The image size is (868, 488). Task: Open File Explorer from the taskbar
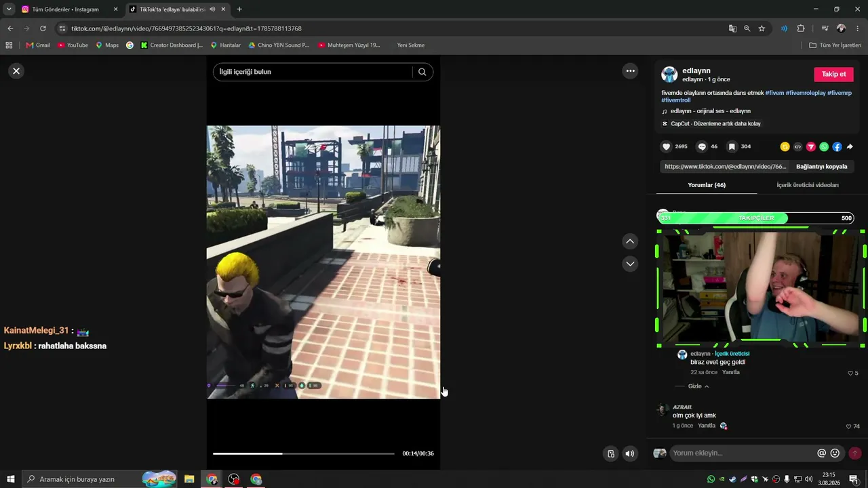tap(189, 479)
